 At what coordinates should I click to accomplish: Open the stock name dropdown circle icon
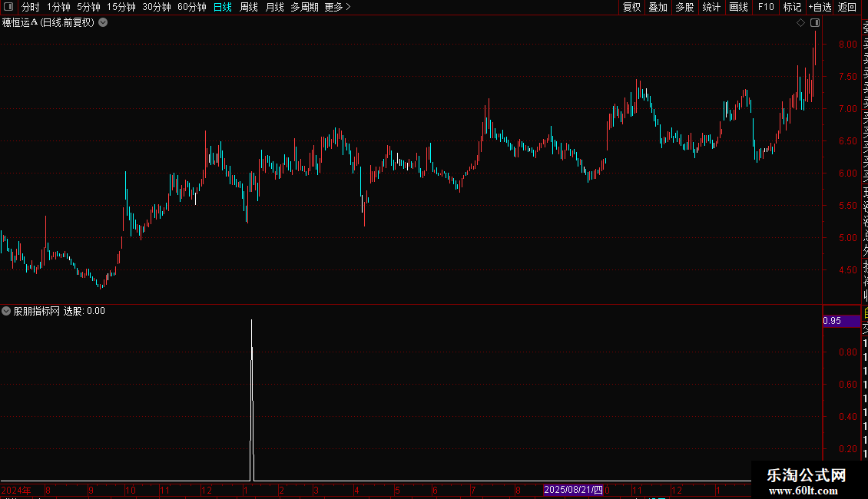click(103, 23)
